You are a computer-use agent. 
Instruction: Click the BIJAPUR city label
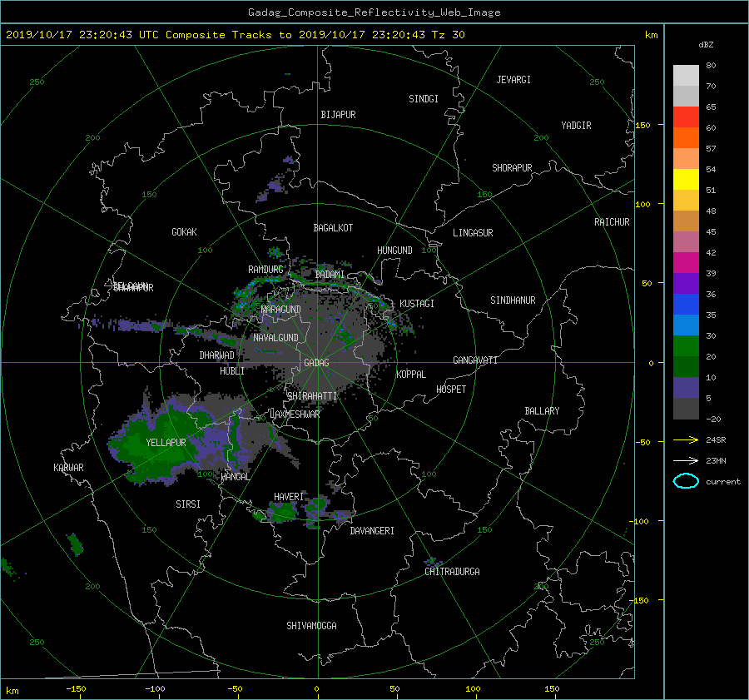point(338,115)
